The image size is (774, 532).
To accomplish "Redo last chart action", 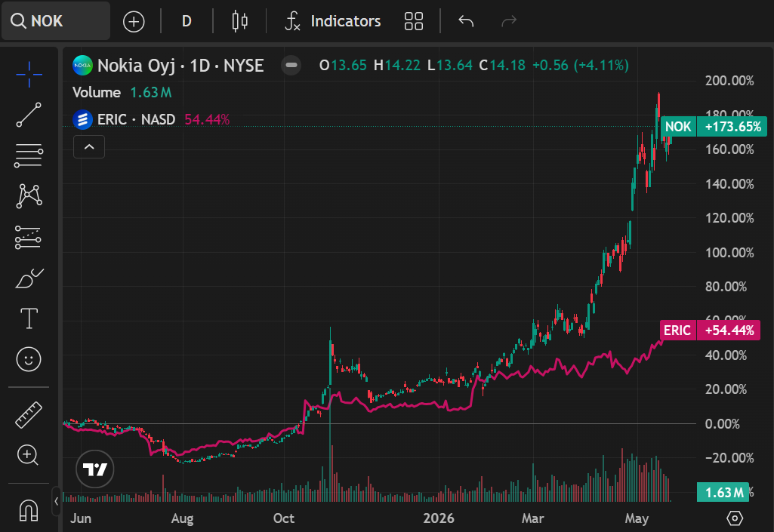I will click(x=509, y=21).
